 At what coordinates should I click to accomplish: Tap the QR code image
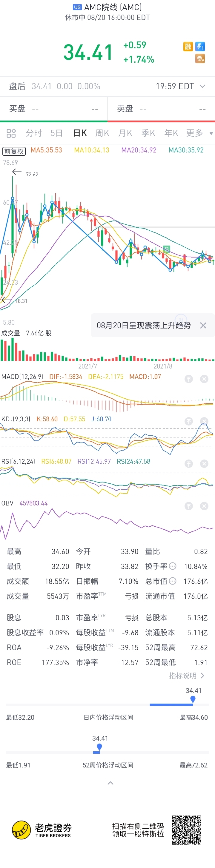pyautogui.click(x=186, y=830)
